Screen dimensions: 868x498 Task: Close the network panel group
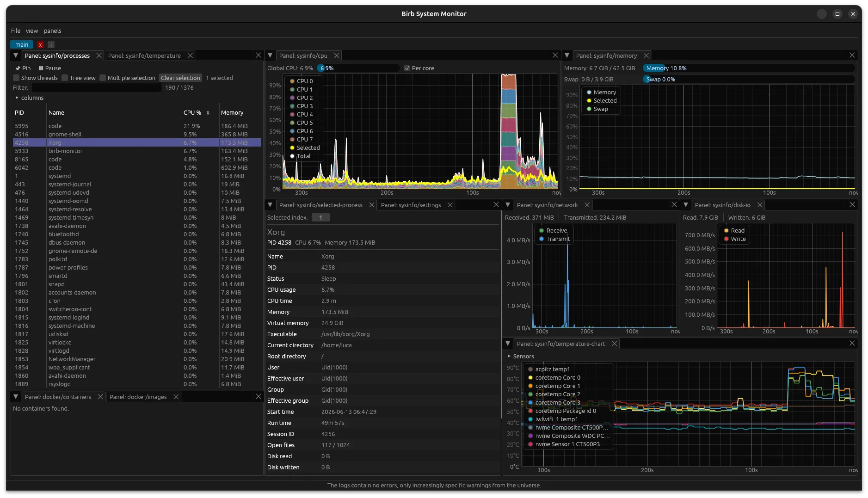pyautogui.click(x=674, y=205)
